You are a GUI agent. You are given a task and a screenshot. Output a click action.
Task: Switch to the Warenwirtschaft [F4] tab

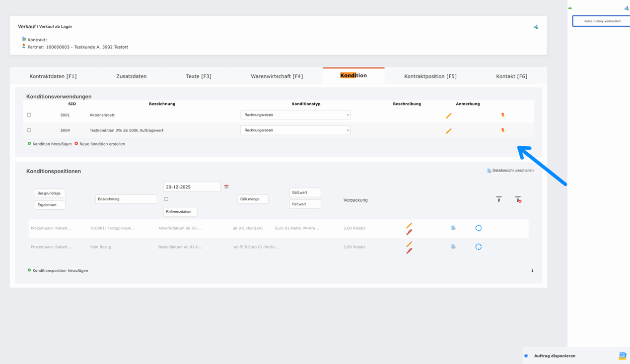[x=277, y=76]
